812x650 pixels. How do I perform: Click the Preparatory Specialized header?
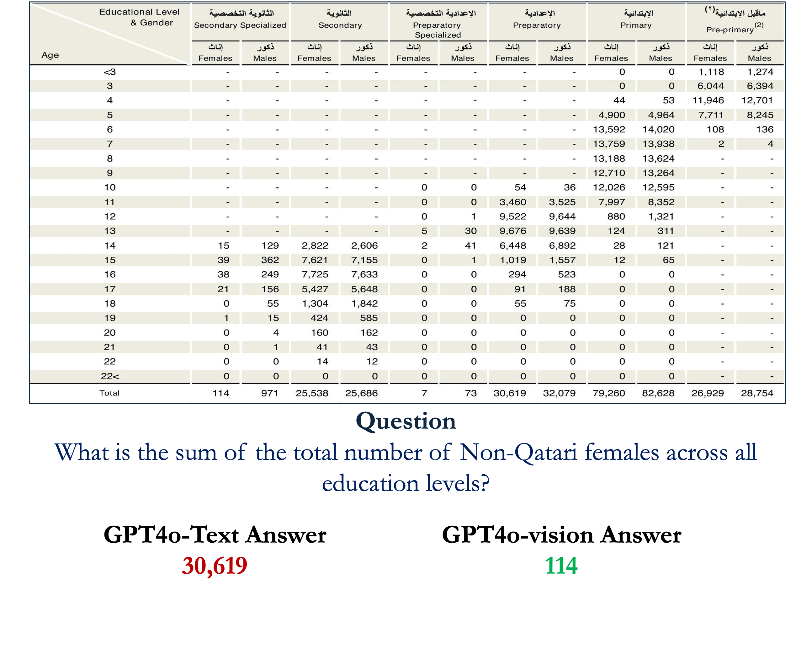(437, 30)
